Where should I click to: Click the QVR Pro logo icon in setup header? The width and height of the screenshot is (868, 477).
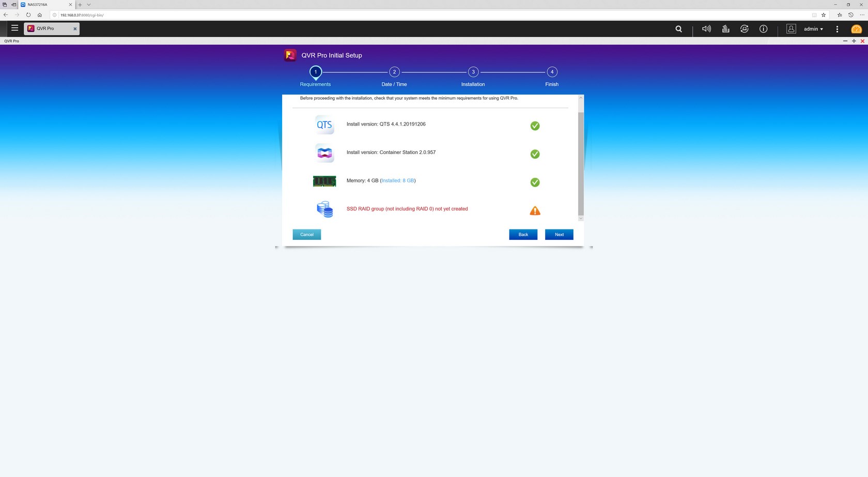tap(290, 55)
